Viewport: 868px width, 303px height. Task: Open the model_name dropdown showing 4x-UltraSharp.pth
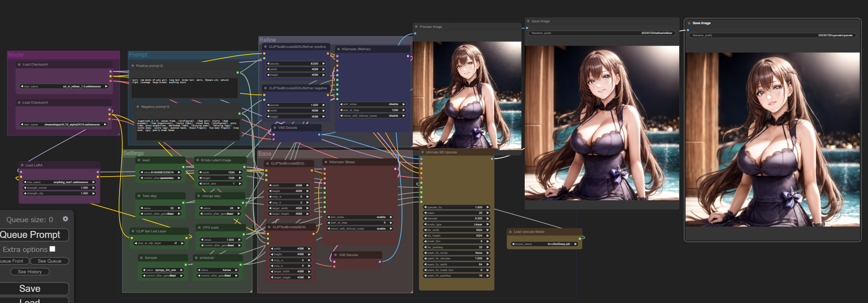(x=544, y=244)
